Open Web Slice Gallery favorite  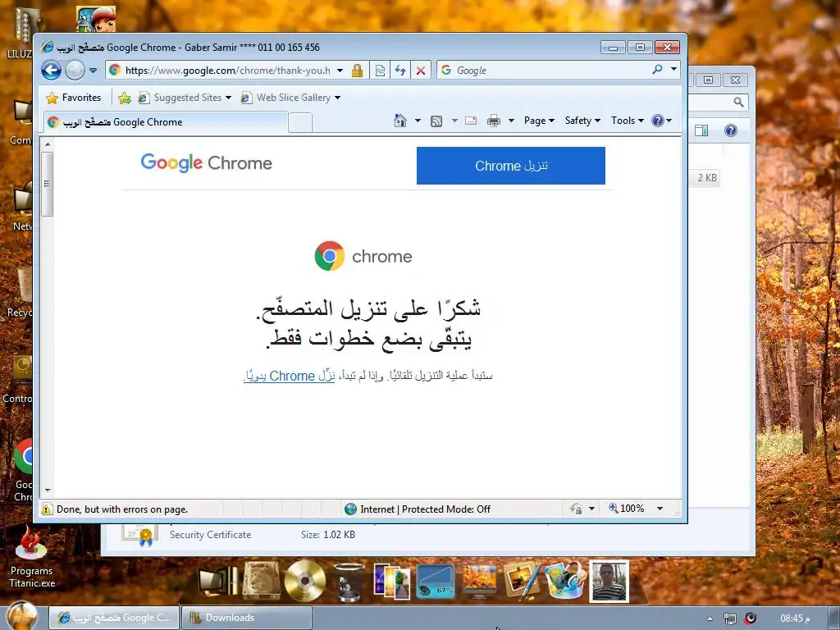tap(290, 98)
